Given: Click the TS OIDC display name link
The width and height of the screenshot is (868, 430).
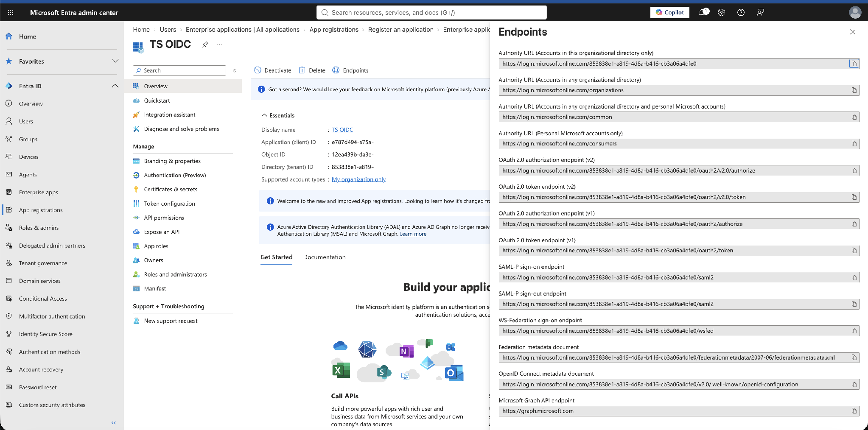Looking at the screenshot, I should (x=342, y=130).
